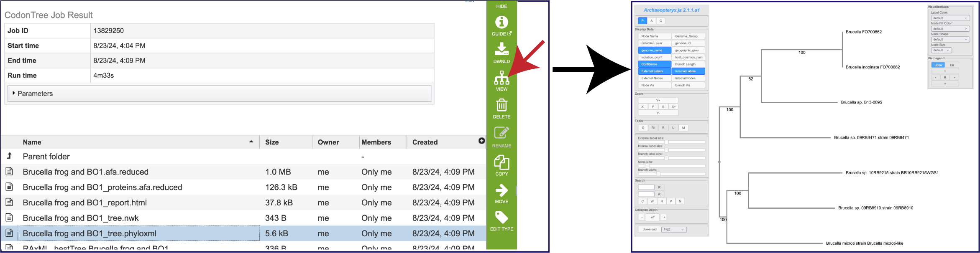Click the RENAME pencil icon

(502, 134)
